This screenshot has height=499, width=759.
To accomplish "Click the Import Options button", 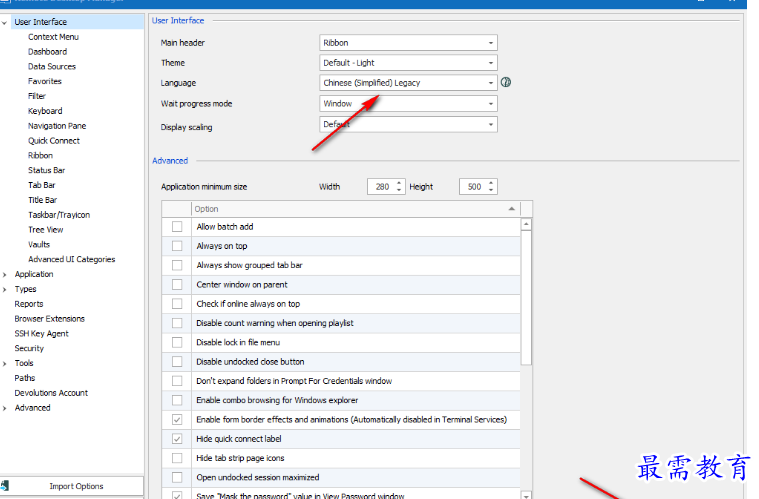I will (72, 486).
